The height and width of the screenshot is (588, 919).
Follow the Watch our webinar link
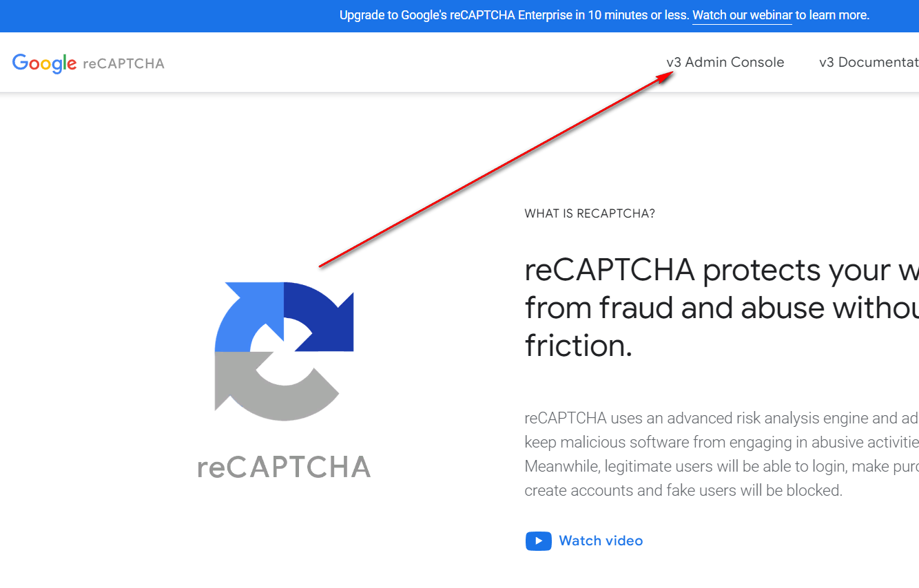point(742,15)
